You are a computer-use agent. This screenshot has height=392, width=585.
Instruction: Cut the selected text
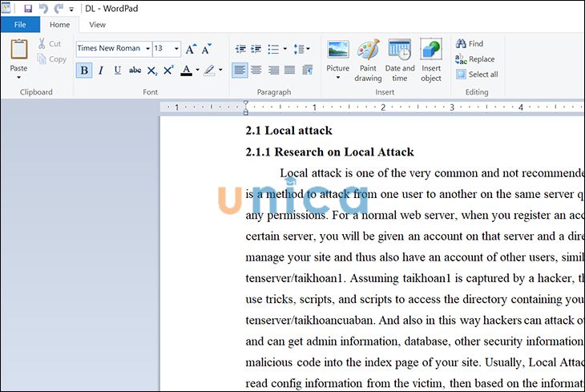coord(50,43)
